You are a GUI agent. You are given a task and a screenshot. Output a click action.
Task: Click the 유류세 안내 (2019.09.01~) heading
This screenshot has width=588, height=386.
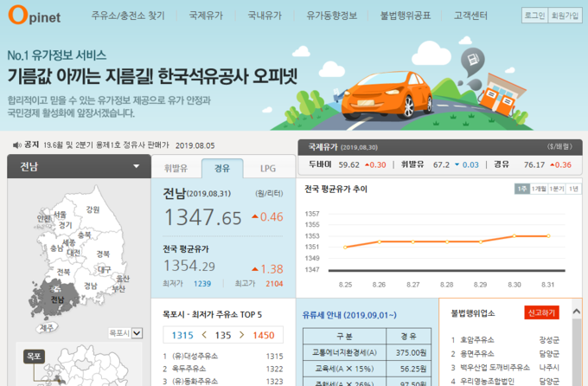(x=349, y=315)
